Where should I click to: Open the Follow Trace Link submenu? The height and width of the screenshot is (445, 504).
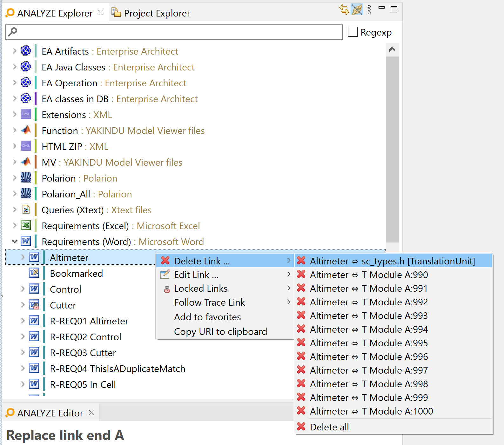(225, 302)
